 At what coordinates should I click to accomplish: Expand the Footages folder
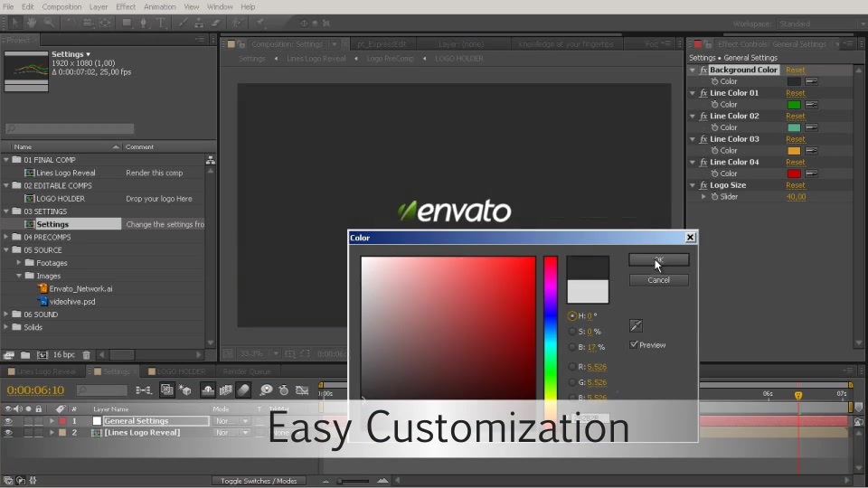[x=19, y=263]
